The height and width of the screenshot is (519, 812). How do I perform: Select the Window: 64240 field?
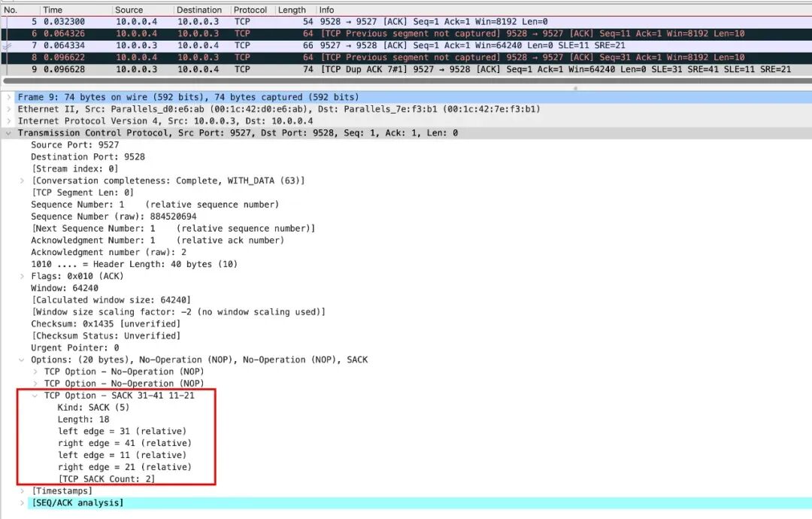[64, 288]
